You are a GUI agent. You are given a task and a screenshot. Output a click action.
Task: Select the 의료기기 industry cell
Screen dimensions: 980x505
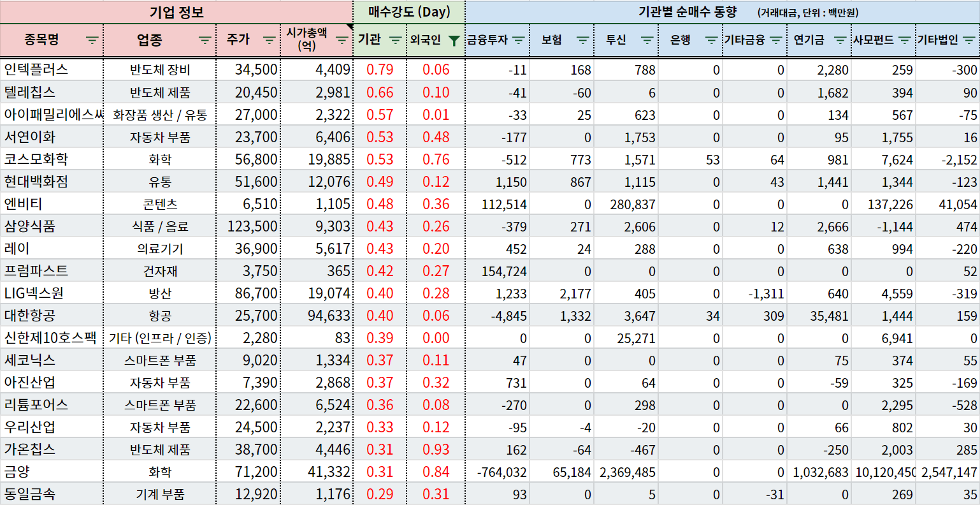click(x=160, y=249)
